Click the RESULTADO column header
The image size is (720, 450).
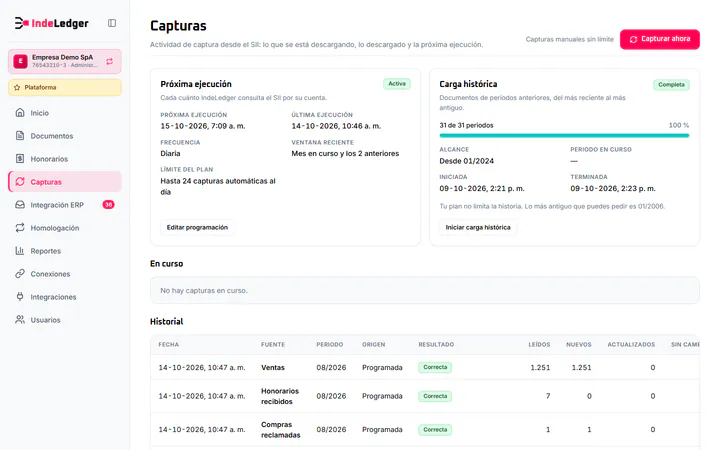pyautogui.click(x=436, y=344)
